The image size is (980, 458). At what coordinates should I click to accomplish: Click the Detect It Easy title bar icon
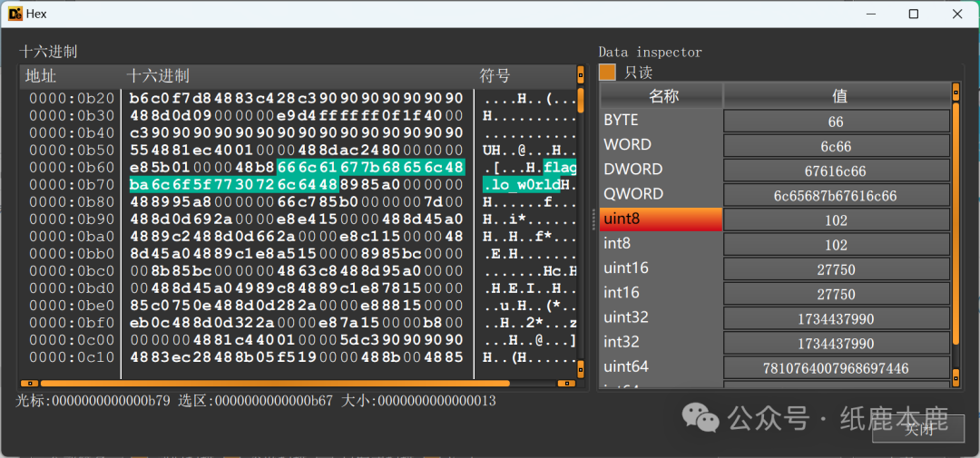15,14
